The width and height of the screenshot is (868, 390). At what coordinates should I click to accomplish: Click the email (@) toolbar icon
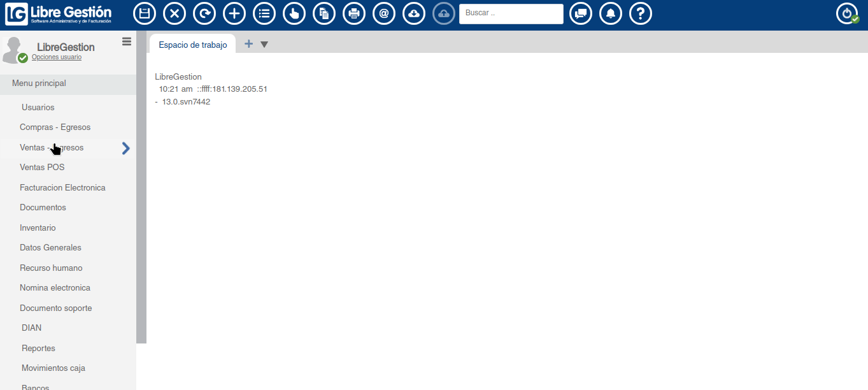(x=384, y=13)
